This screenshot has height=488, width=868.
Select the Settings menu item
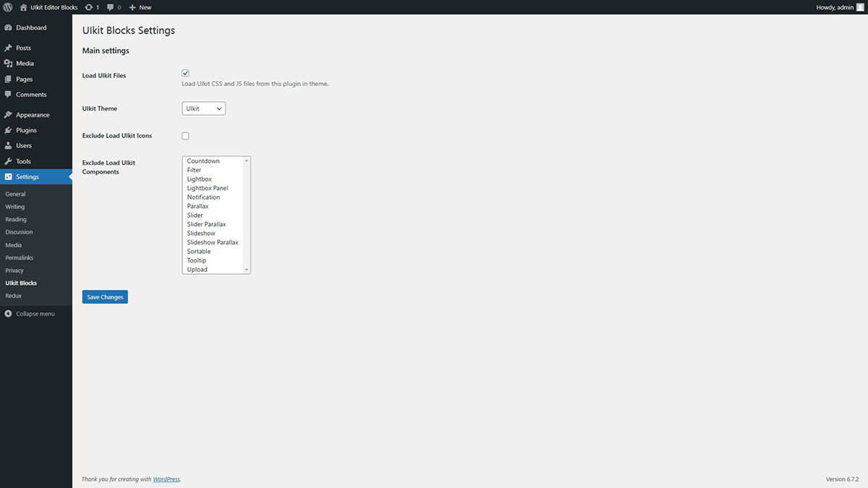(x=36, y=176)
